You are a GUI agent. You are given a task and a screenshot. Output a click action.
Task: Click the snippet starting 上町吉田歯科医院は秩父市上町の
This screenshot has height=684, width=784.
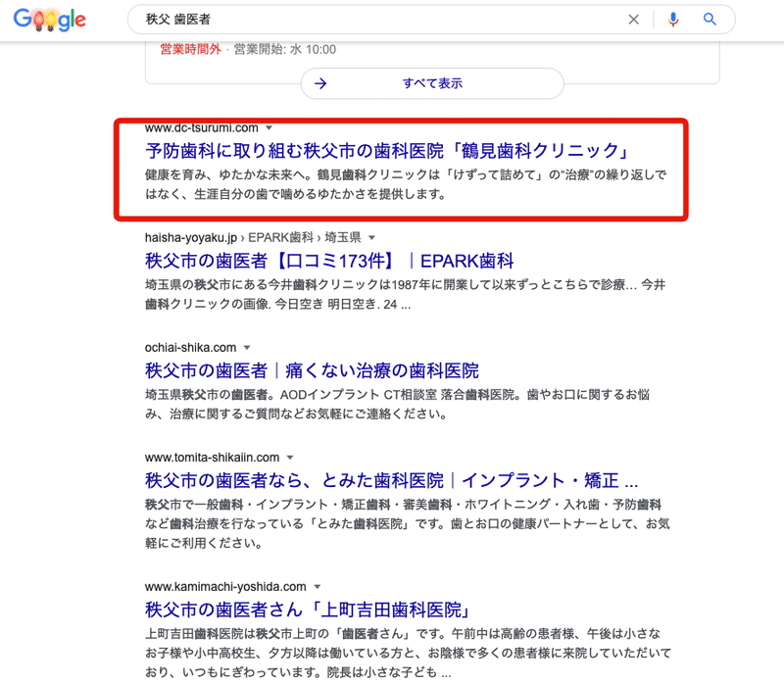pyautogui.click(x=408, y=653)
